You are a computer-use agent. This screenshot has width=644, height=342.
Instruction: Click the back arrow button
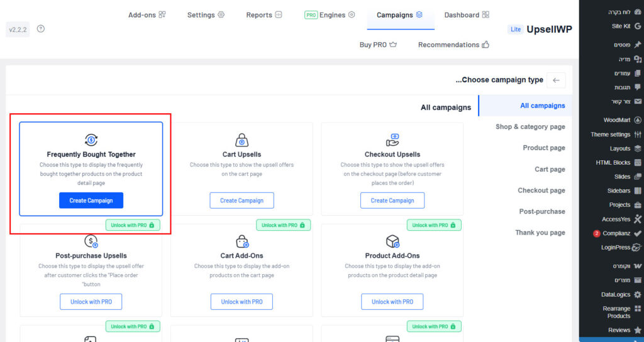pyautogui.click(x=556, y=80)
